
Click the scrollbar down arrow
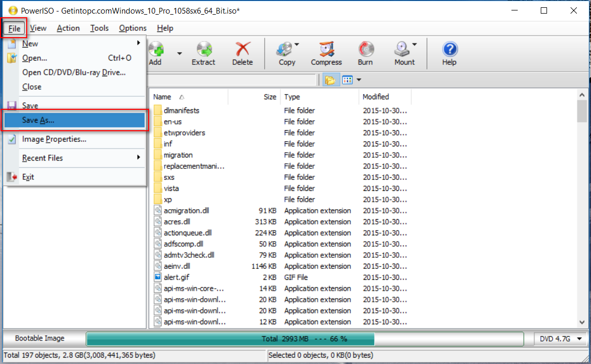[x=582, y=322]
